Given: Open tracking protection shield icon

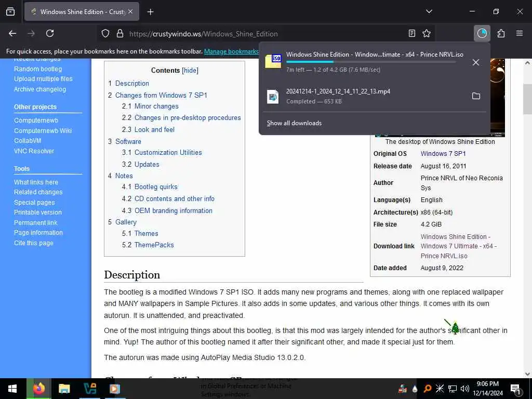Looking at the screenshot, I should (x=105, y=34).
